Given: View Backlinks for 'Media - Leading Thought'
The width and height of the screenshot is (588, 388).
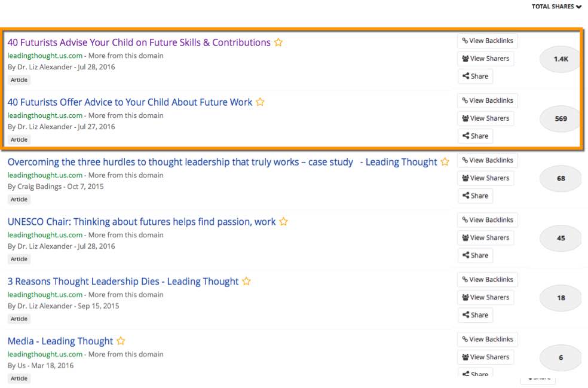Looking at the screenshot, I should (487, 339).
